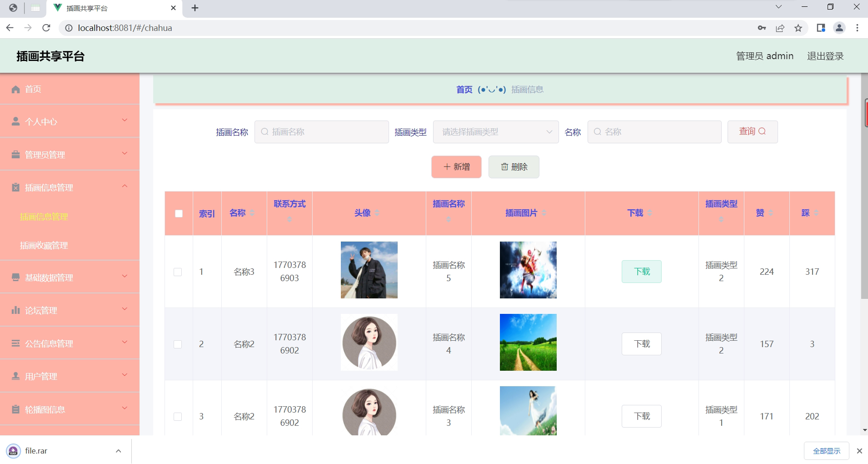Click 下载 button for 插画名称3
The width and height of the screenshot is (868, 464).
coord(641,416)
